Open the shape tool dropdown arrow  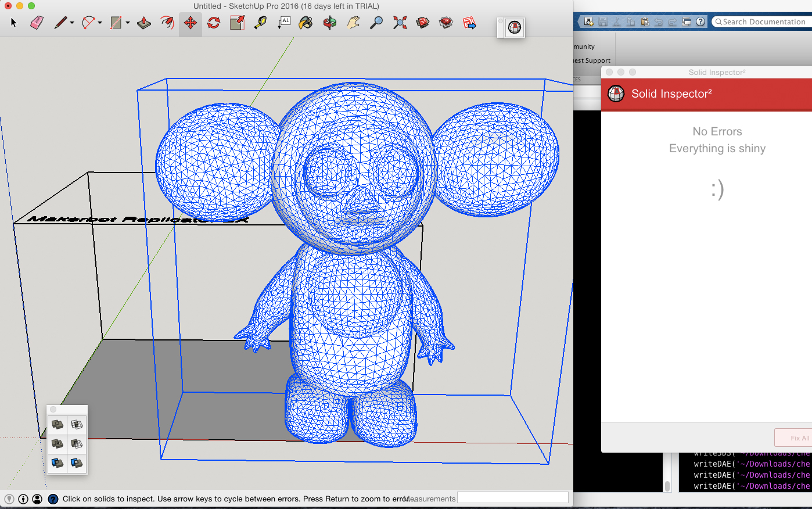[127, 22]
